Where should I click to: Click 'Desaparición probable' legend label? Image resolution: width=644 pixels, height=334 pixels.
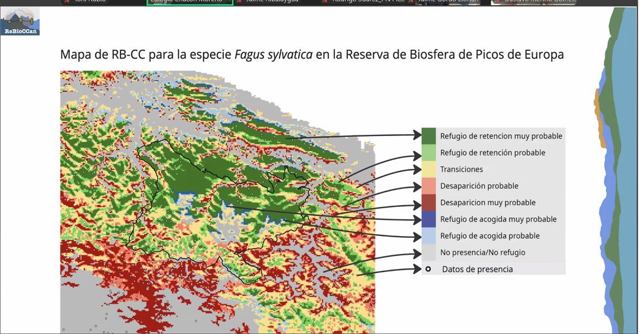(479, 186)
